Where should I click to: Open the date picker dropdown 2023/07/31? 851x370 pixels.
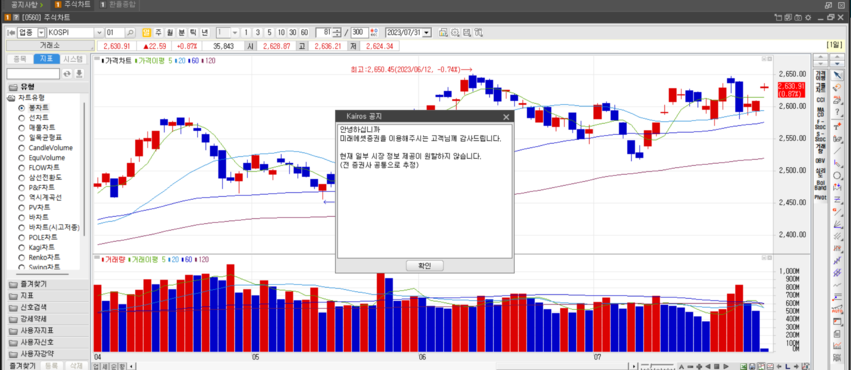pos(427,33)
